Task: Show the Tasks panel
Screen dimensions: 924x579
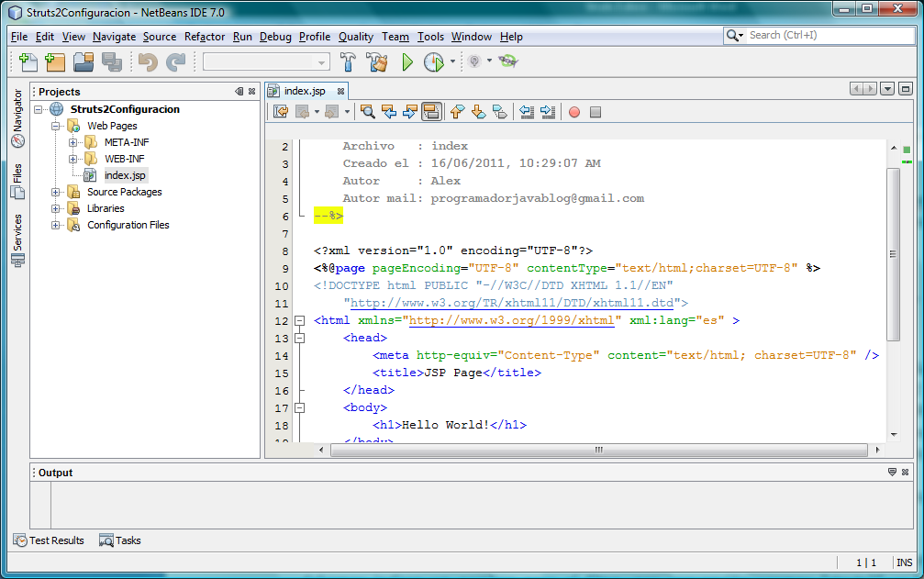Action: tap(120, 540)
